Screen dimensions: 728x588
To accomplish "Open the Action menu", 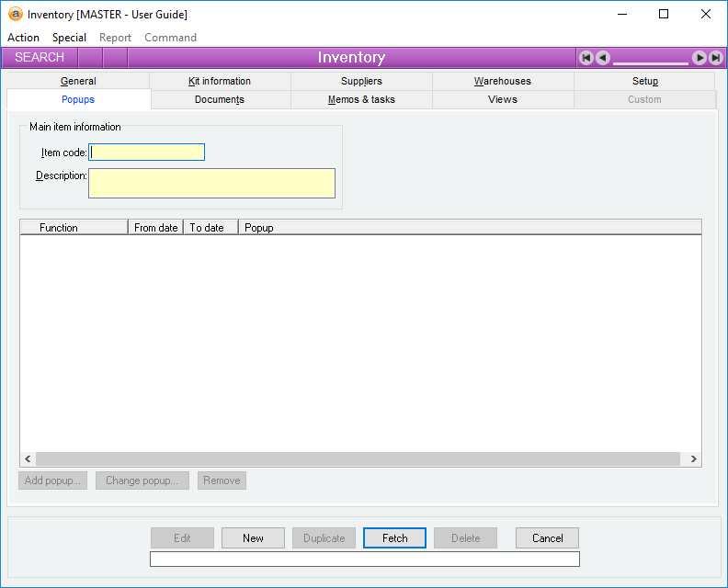I will coord(23,38).
